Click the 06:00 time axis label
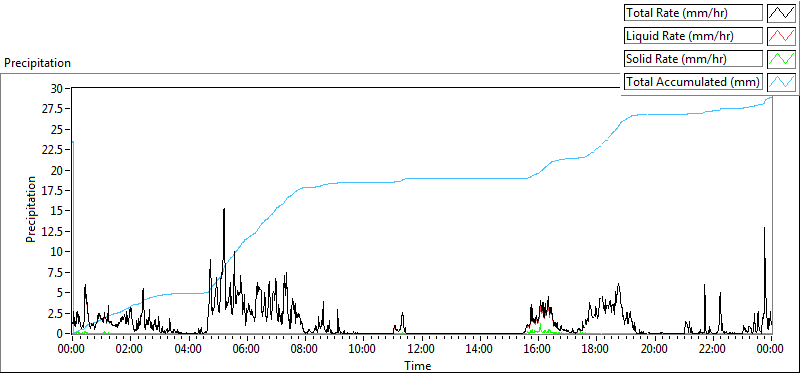The height and width of the screenshot is (373, 800). point(246,350)
